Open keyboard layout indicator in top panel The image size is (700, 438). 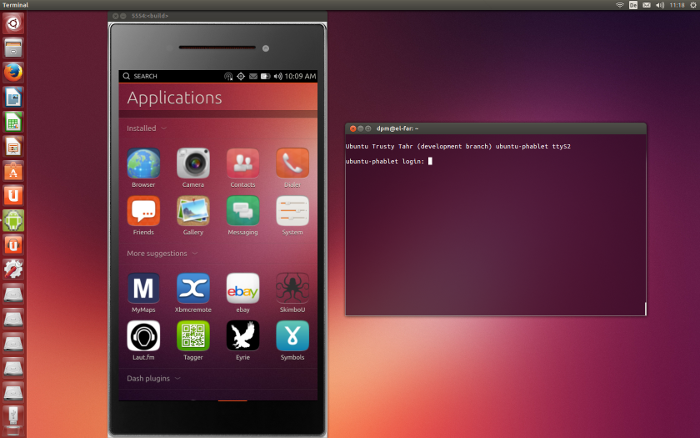point(633,5)
